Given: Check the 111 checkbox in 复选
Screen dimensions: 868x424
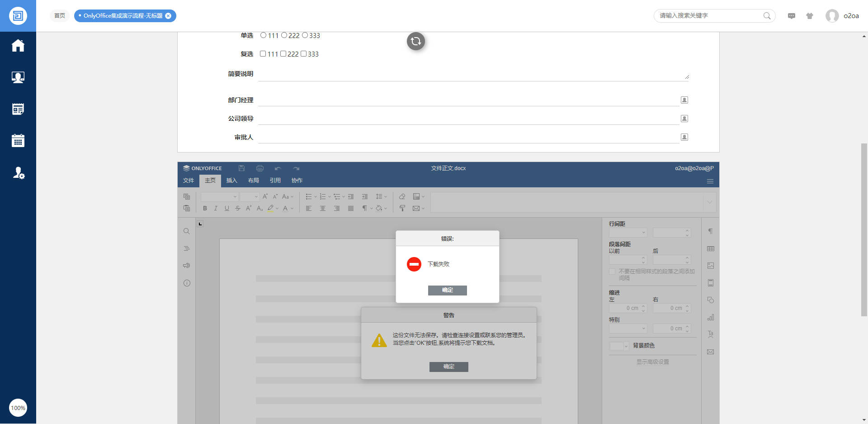Looking at the screenshot, I should (x=263, y=54).
